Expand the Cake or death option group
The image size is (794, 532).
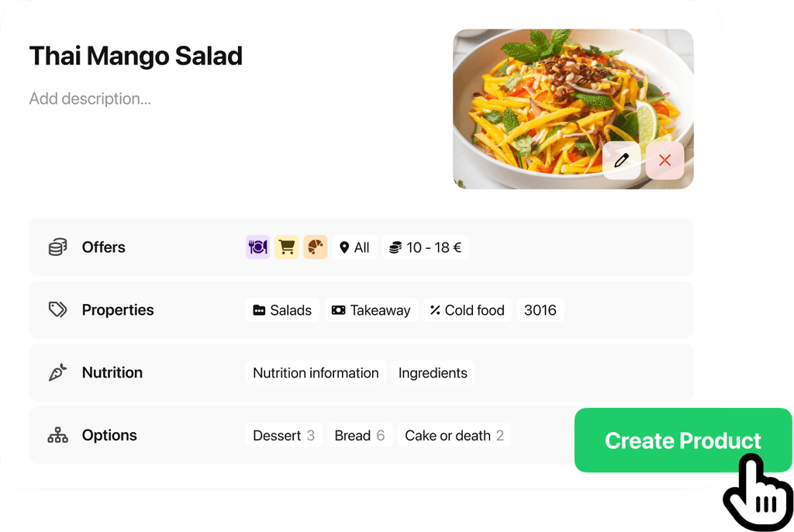[x=454, y=435]
